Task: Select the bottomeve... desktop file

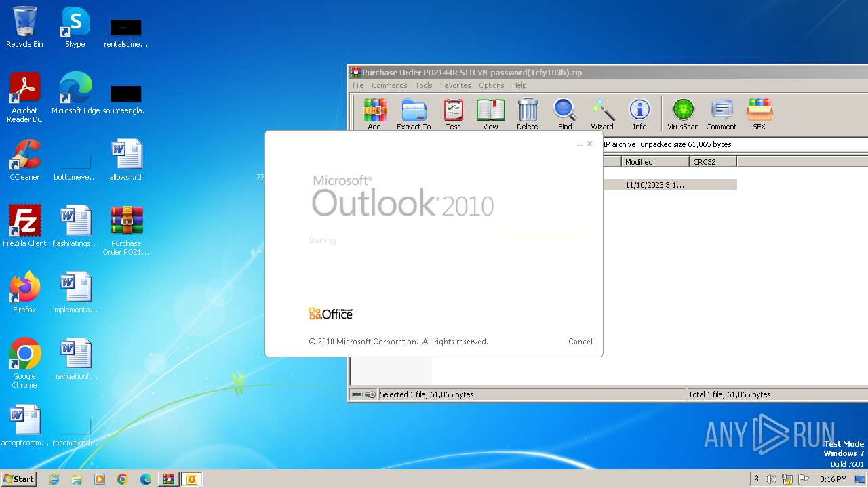Action: tap(75, 165)
